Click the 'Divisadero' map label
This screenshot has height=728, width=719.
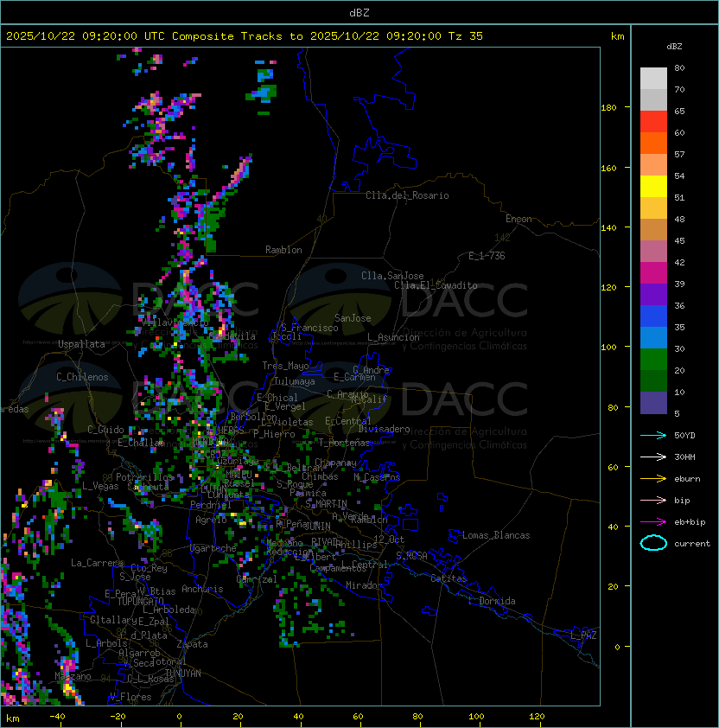point(384,429)
